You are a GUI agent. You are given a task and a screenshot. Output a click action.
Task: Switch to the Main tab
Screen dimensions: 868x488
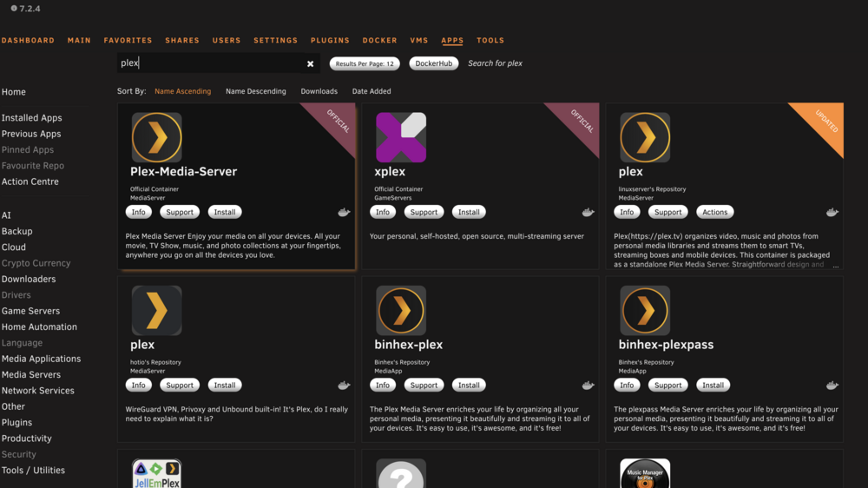click(x=79, y=41)
